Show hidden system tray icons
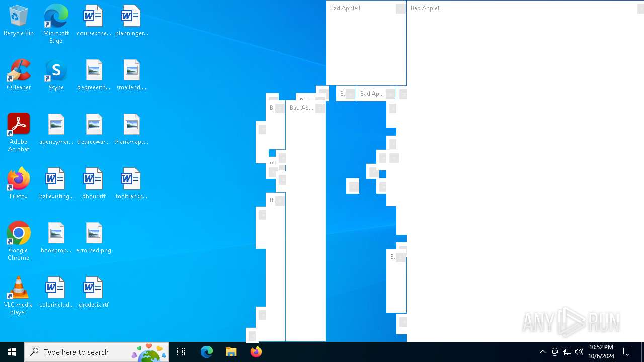Screen dimensions: 644x362 click(x=542, y=352)
